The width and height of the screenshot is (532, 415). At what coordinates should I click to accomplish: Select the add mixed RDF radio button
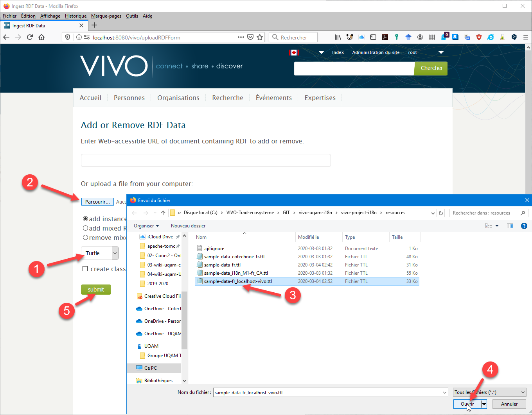pos(85,228)
